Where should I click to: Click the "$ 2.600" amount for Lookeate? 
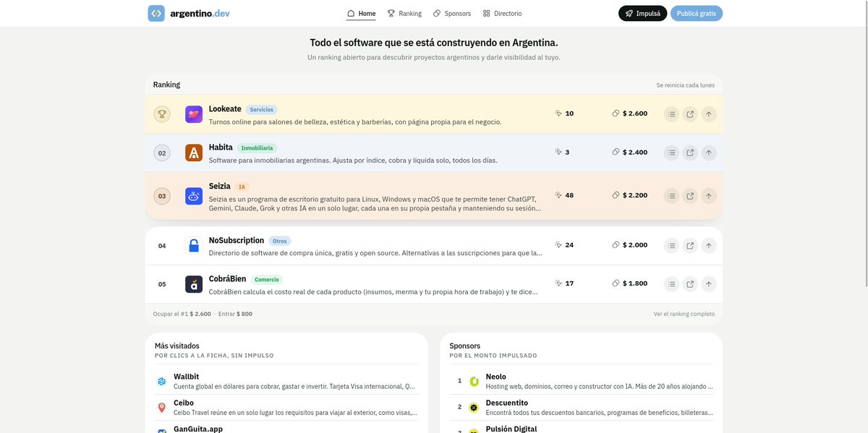635,113
